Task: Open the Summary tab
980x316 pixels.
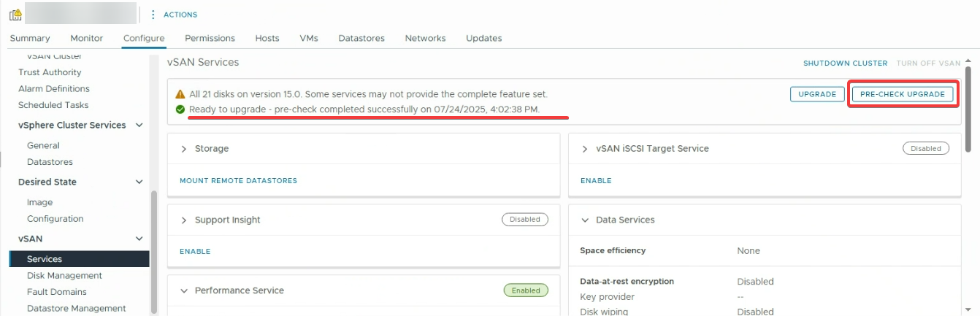Action: tap(30, 38)
